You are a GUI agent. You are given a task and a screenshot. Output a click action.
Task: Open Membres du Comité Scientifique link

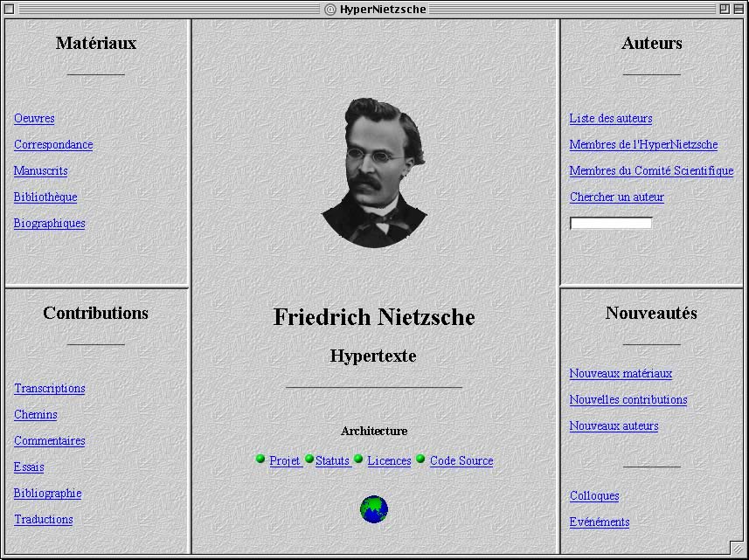[652, 171]
